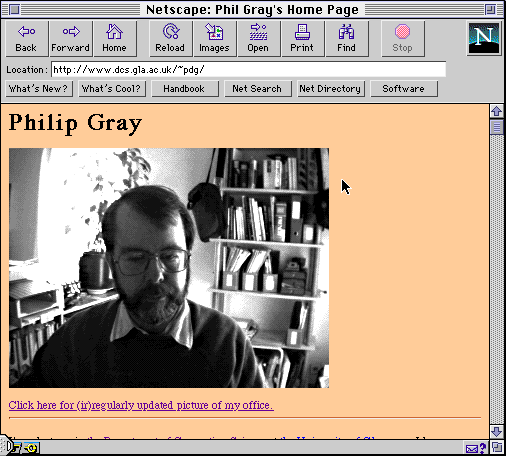Click the Location URL field

pos(248,69)
